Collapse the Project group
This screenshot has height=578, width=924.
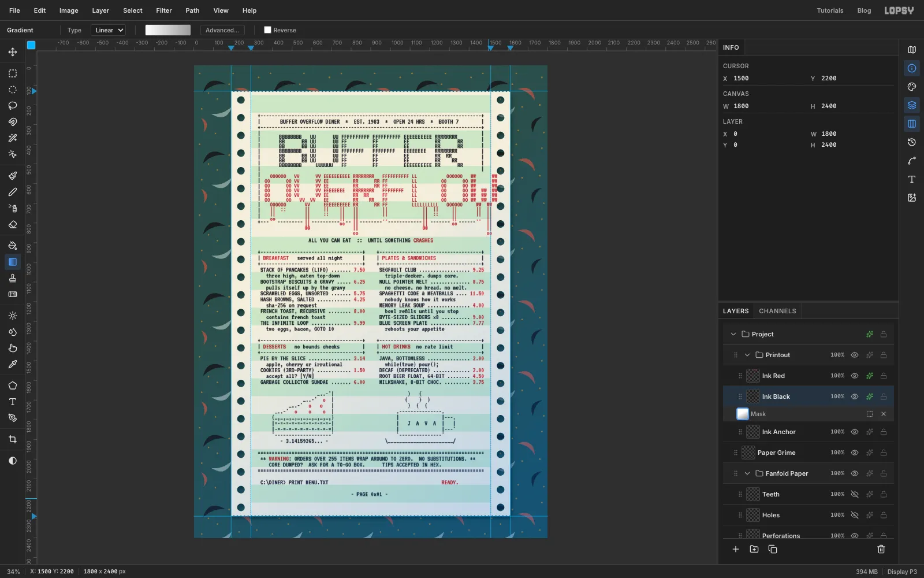click(733, 334)
